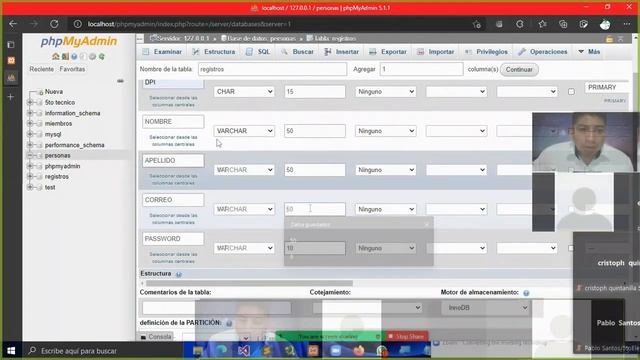
Task: Open DPI index dropdown showing PRIMARY
Action: coord(607,87)
